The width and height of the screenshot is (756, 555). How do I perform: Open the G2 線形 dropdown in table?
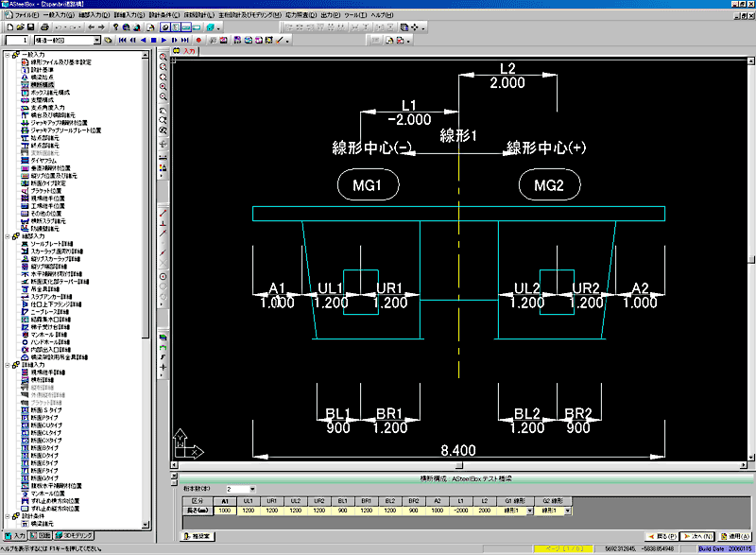click(568, 511)
